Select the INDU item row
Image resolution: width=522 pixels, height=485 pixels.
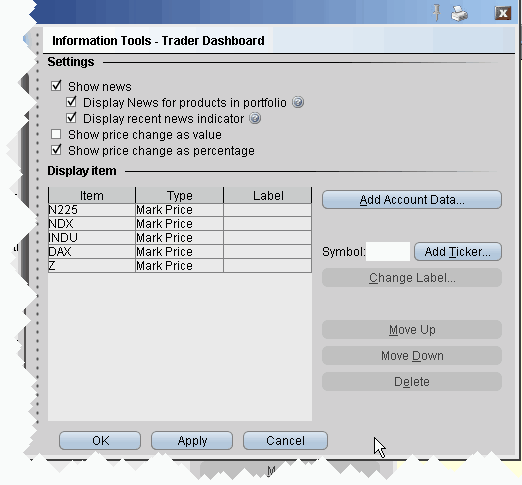coord(180,238)
